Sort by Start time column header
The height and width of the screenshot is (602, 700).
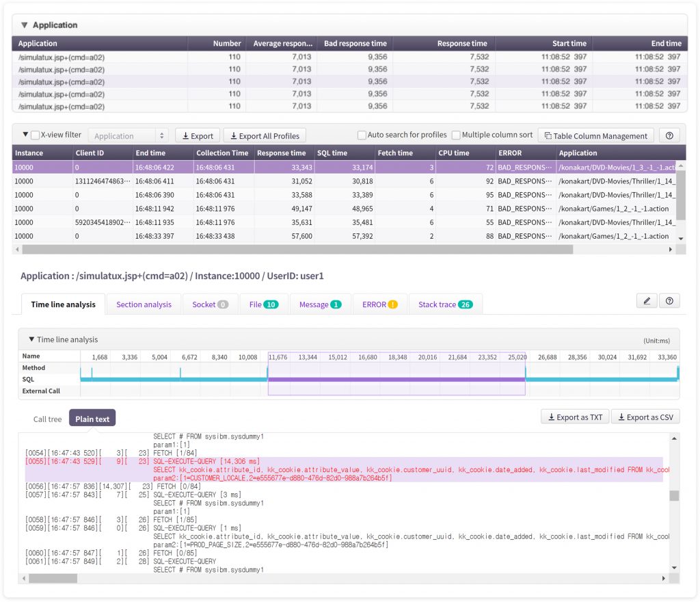pos(543,43)
